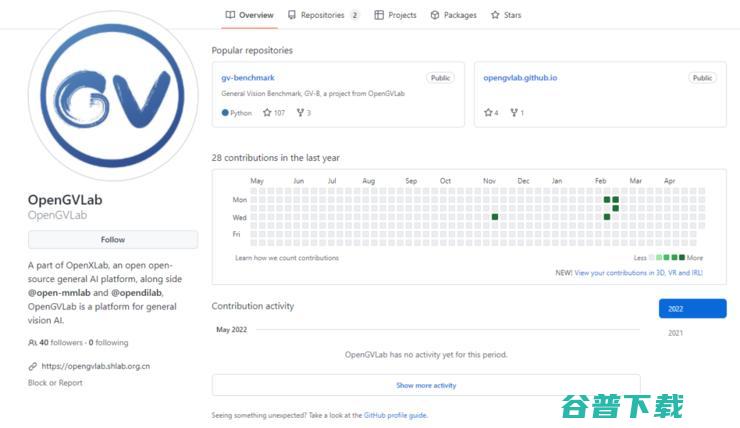Open the 40 followers list
Image resolution: width=740 pixels, height=428 pixels.
[61, 343]
